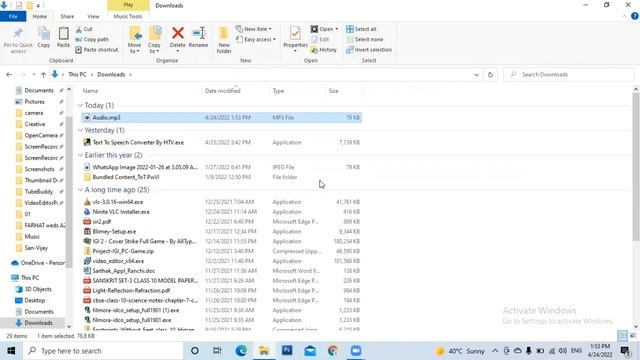Click the red Delete icon
This screenshot has height=360, width=640.
pyautogui.click(x=178, y=33)
